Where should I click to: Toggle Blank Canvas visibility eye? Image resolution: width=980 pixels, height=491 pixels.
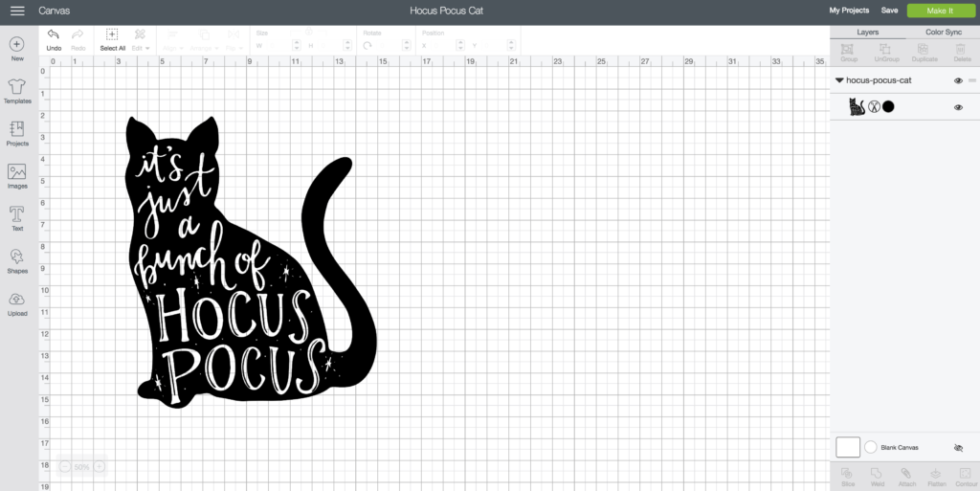(x=959, y=448)
